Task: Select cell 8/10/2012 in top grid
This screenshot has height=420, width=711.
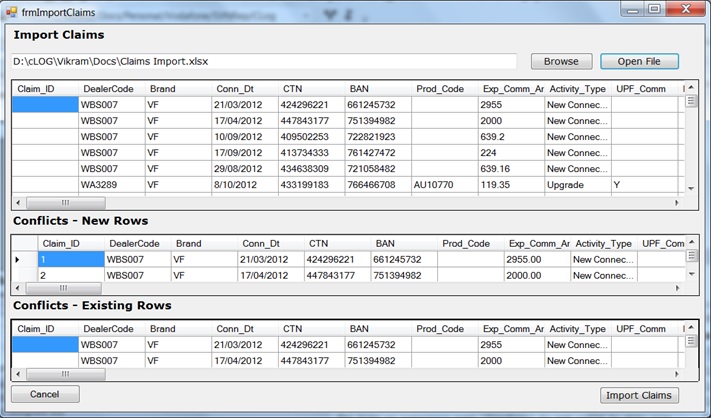Action: pyautogui.click(x=244, y=185)
